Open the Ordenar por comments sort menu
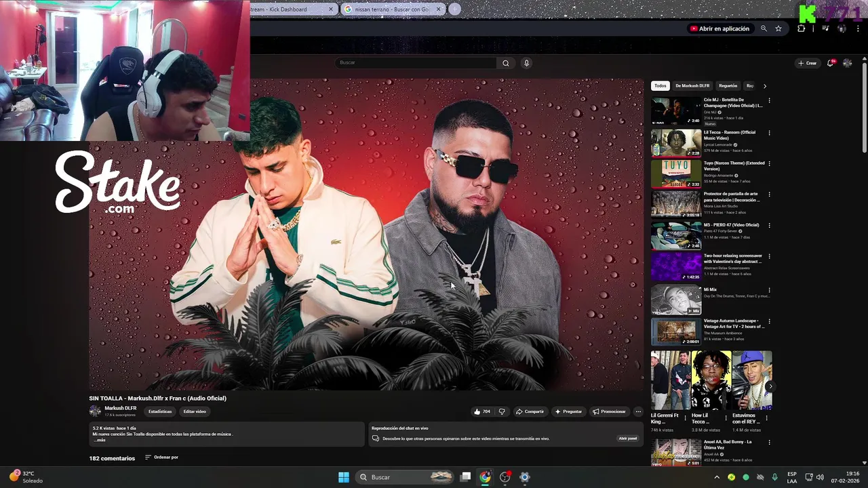Screen dimensions: 868x488 161,457
